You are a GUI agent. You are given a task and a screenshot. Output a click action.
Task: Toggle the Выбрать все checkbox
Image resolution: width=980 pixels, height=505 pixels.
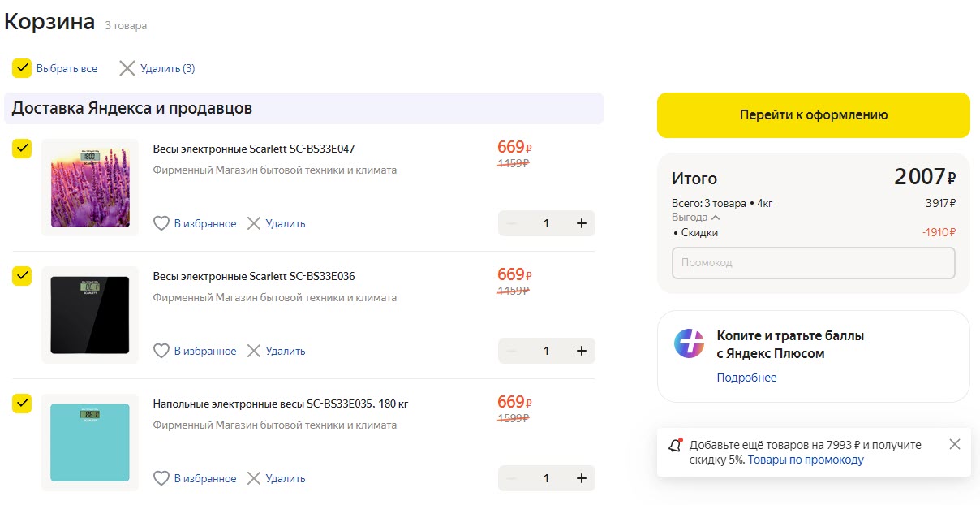(22, 68)
